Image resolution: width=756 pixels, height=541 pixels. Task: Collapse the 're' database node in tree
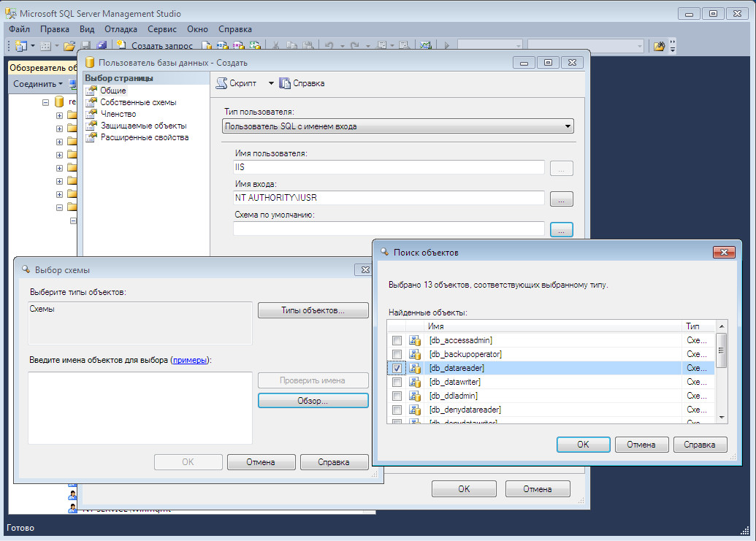45,102
